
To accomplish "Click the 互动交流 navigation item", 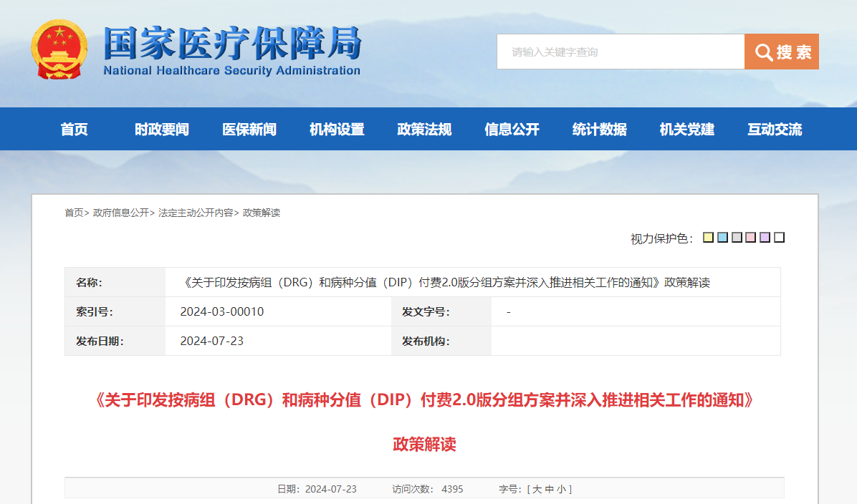I will (x=775, y=130).
